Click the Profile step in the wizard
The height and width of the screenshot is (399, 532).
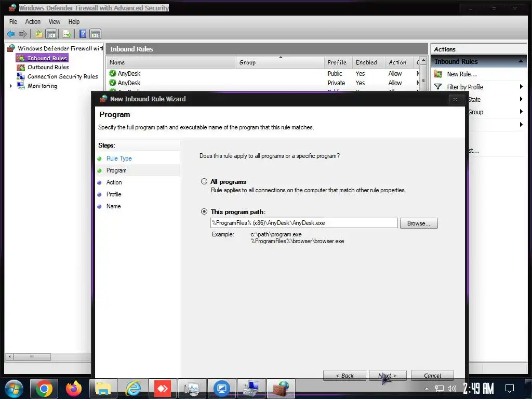(x=114, y=194)
